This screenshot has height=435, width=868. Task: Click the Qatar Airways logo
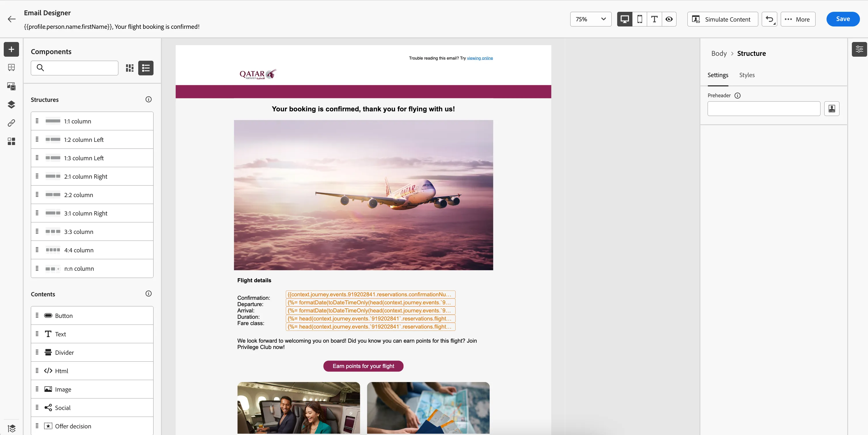tap(258, 74)
